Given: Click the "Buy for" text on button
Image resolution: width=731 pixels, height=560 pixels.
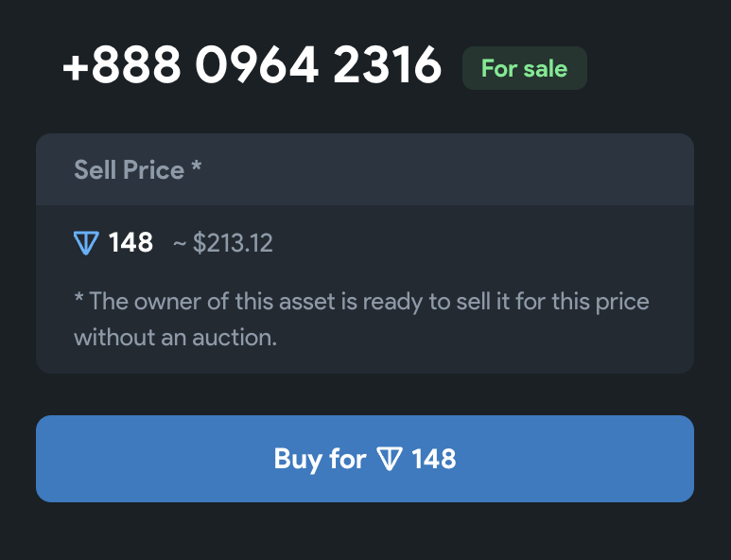Looking at the screenshot, I should tap(320, 459).
